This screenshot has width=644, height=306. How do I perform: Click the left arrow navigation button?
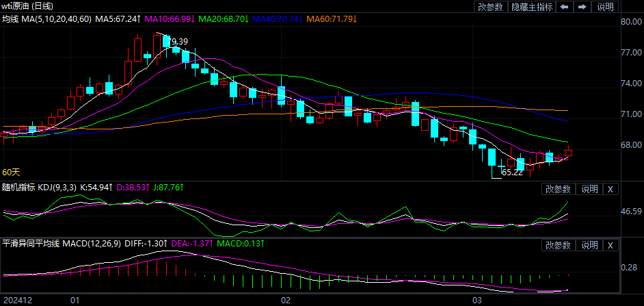pyautogui.click(x=565, y=7)
